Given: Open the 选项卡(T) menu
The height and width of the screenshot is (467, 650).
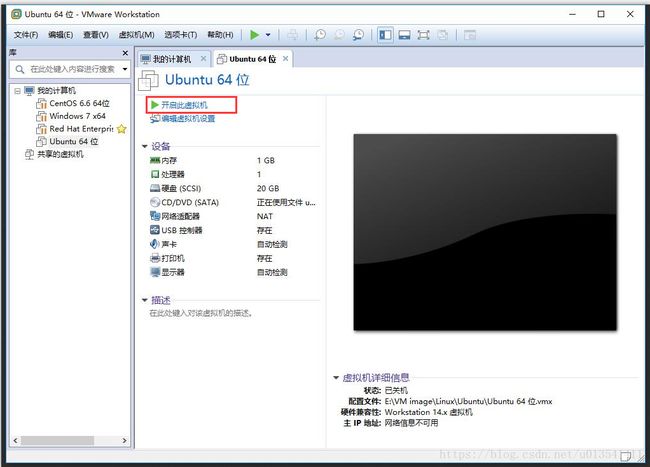Looking at the screenshot, I should pyautogui.click(x=180, y=35).
